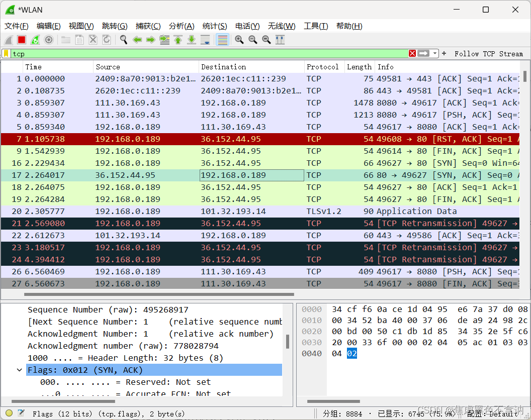
Task: Sort by the Length column header
Action: click(360, 67)
